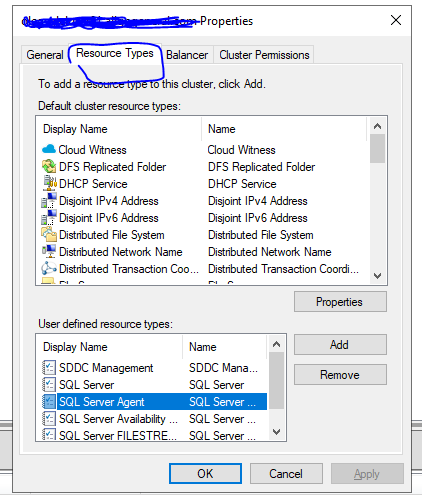Click the SQL Server Availability row icon

click(x=49, y=418)
